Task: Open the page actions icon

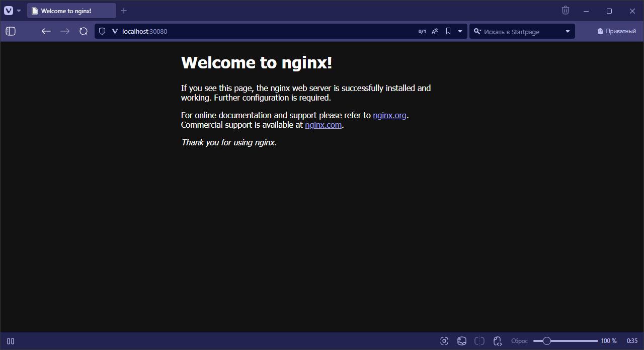Action: (498, 341)
